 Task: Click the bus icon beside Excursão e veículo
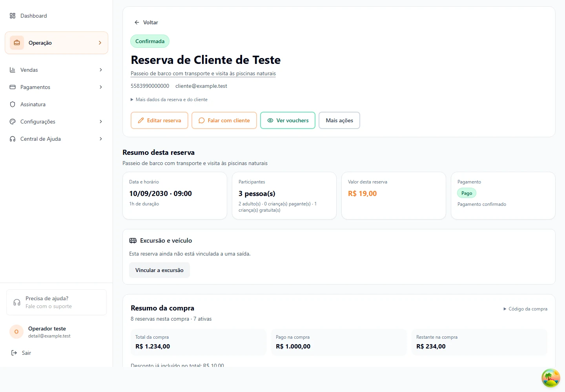point(133,241)
